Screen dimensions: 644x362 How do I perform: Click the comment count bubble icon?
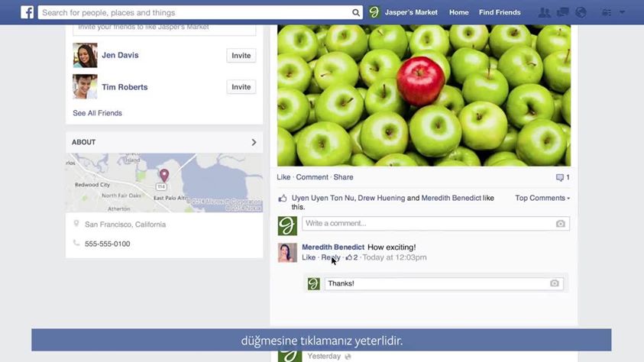[x=559, y=177]
